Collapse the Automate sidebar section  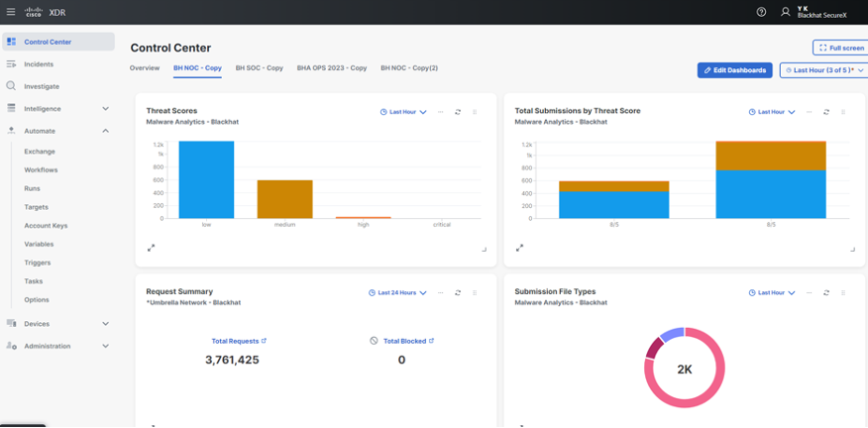[106, 131]
